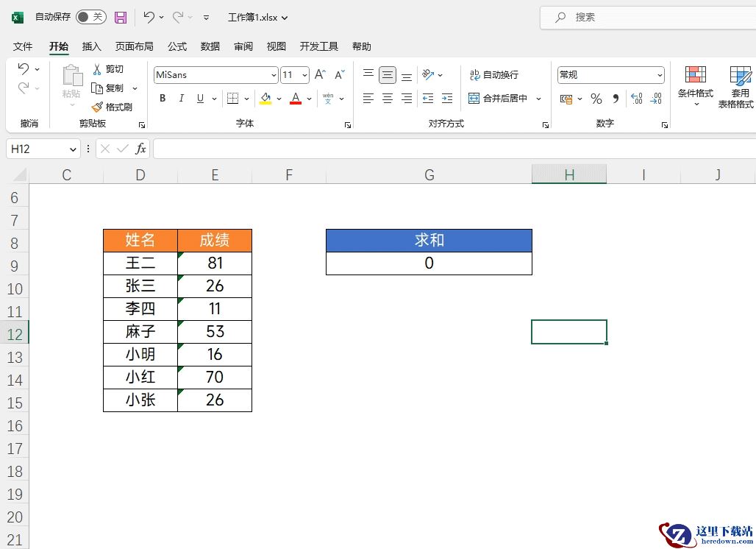Switch to the 页面布局 tab

click(134, 46)
